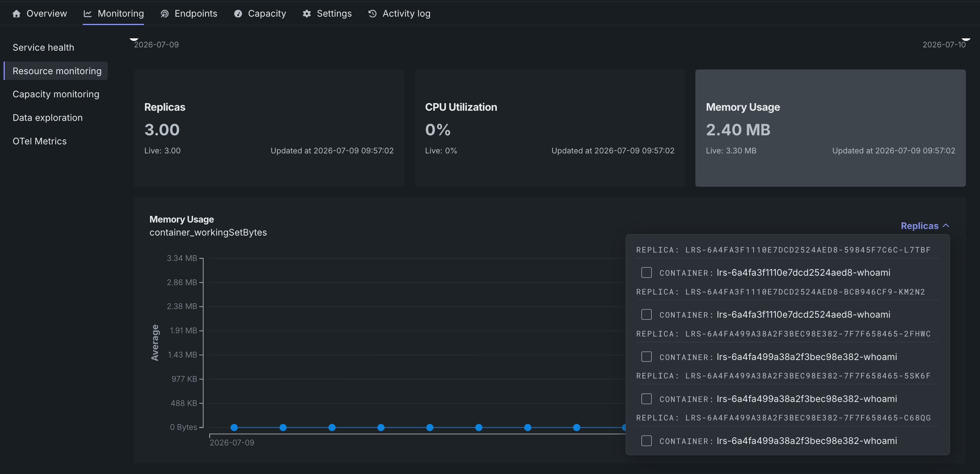Tick the checkbox under replica ending L7TBF
The height and width of the screenshot is (474, 980).
pos(646,272)
